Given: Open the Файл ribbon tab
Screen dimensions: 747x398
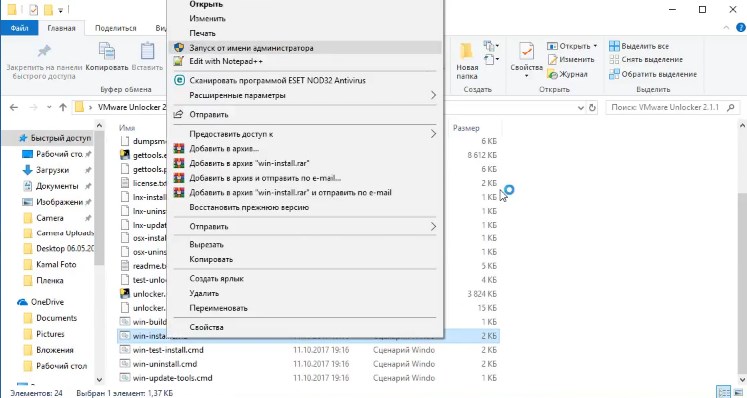Looking at the screenshot, I should coord(20,28).
